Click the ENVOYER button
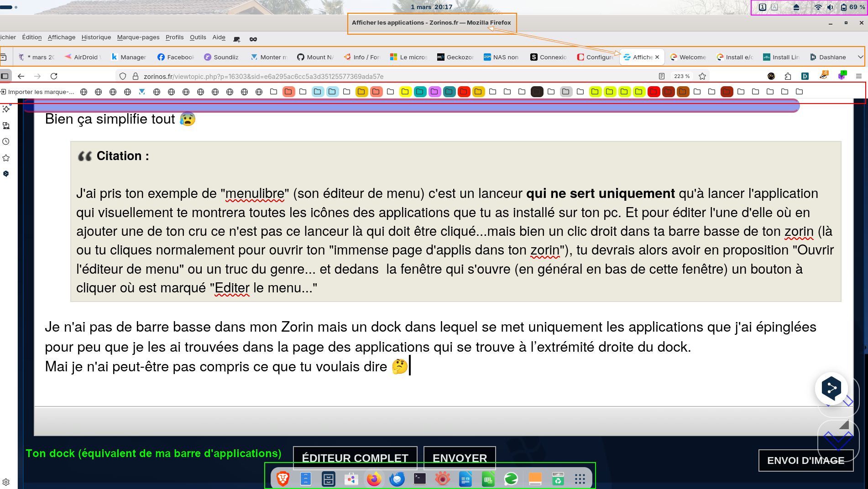 tap(460, 458)
